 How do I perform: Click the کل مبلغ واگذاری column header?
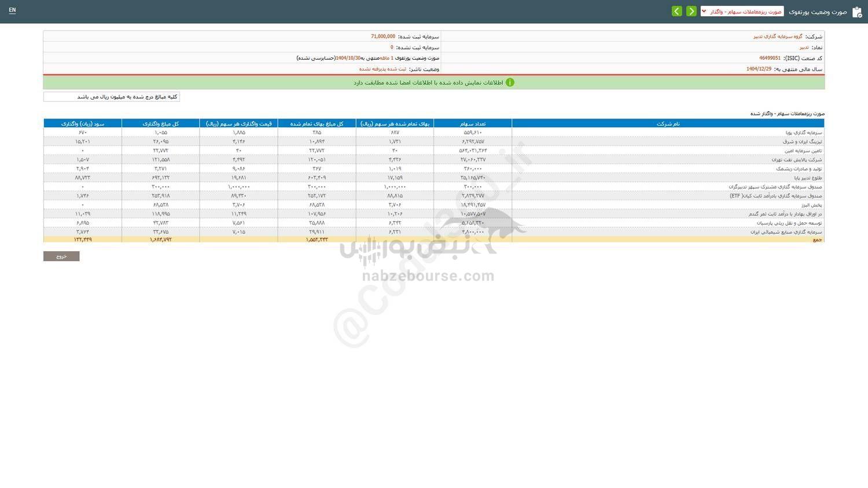[x=160, y=123]
